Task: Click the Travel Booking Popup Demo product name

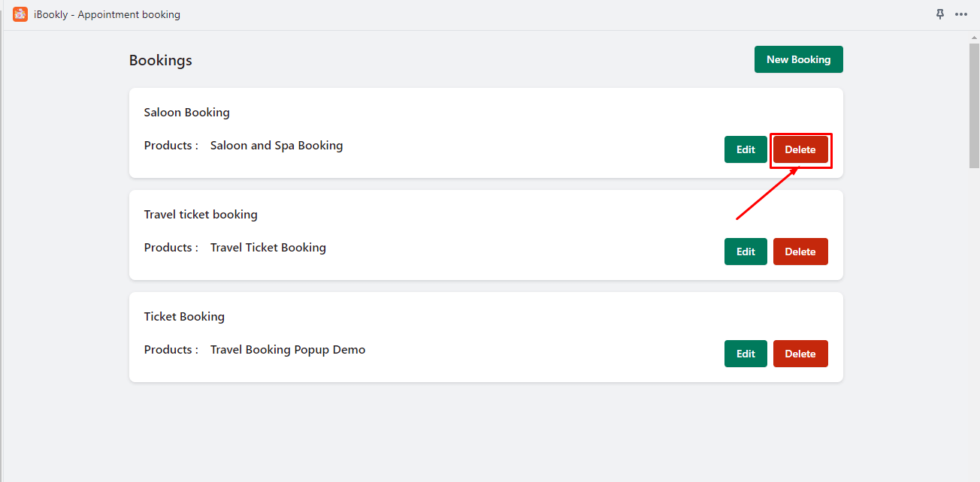Action: (288, 350)
